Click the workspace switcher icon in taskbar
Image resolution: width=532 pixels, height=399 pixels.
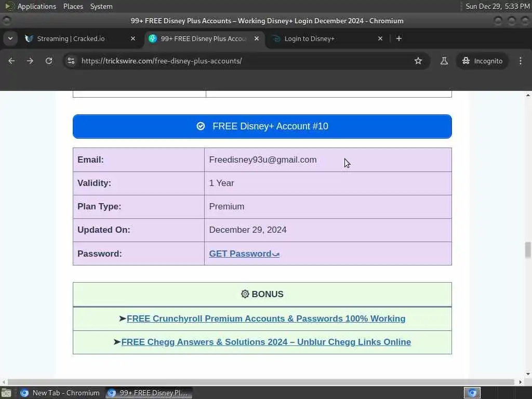click(472, 393)
